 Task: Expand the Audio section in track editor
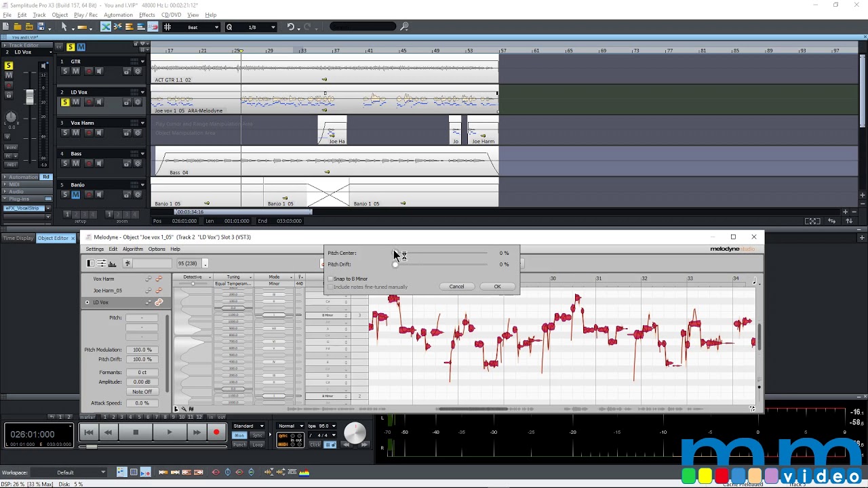pos(5,192)
